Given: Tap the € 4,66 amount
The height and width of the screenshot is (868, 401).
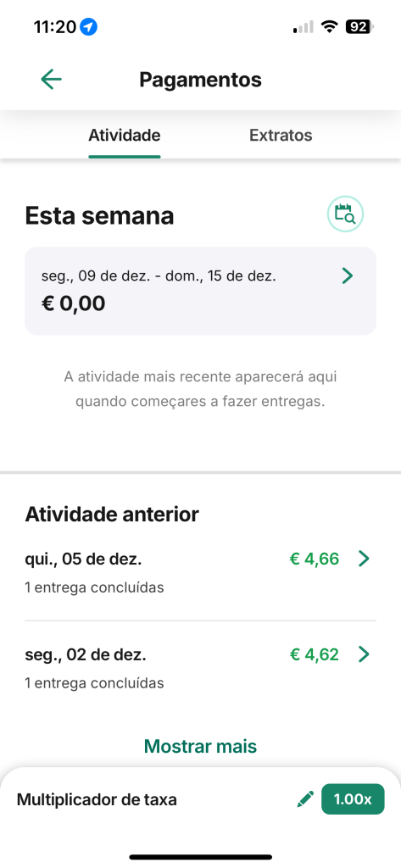Looking at the screenshot, I should 315,559.
